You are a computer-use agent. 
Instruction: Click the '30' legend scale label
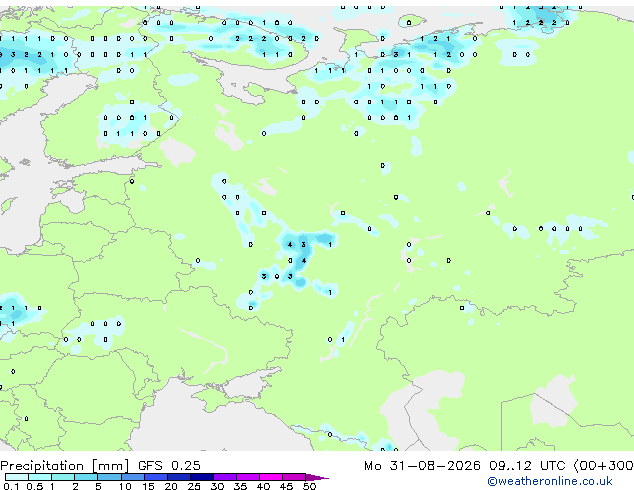click(x=217, y=486)
